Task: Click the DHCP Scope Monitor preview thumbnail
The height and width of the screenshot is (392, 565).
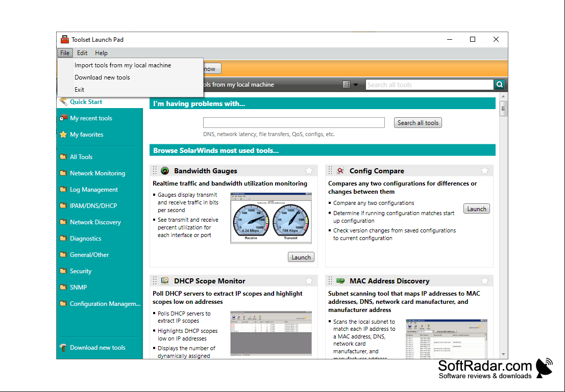Action: [271, 333]
